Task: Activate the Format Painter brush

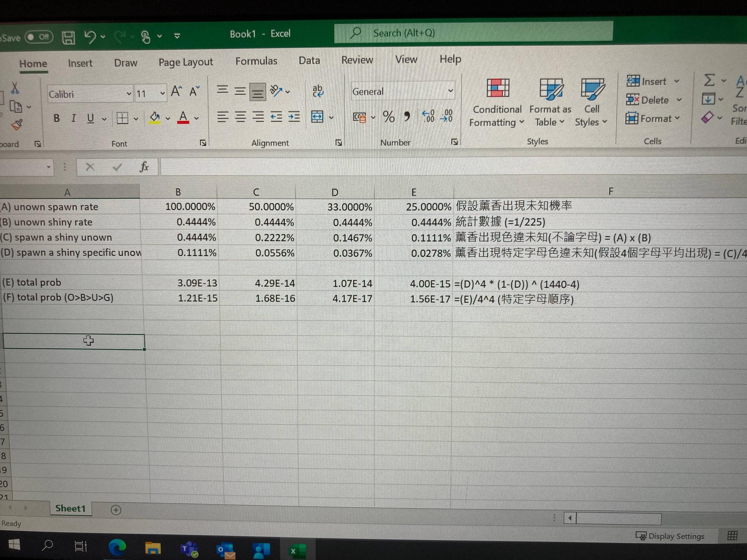Action: 17,125
